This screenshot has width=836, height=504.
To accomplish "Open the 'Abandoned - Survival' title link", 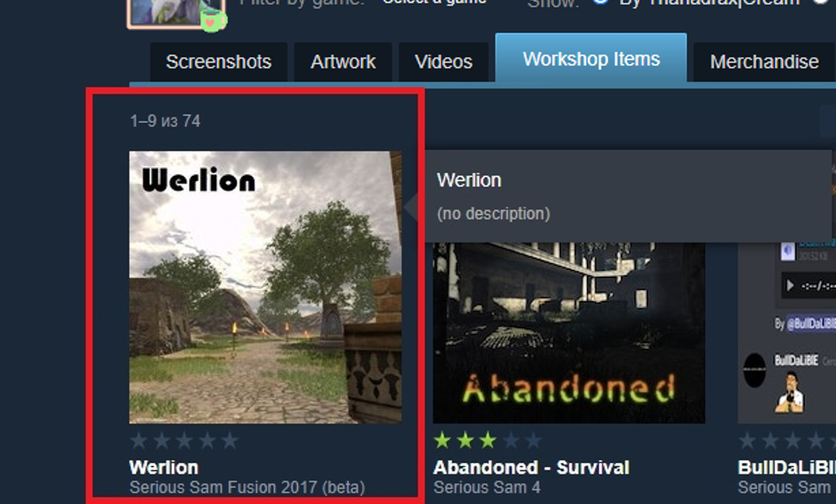I will [531, 467].
